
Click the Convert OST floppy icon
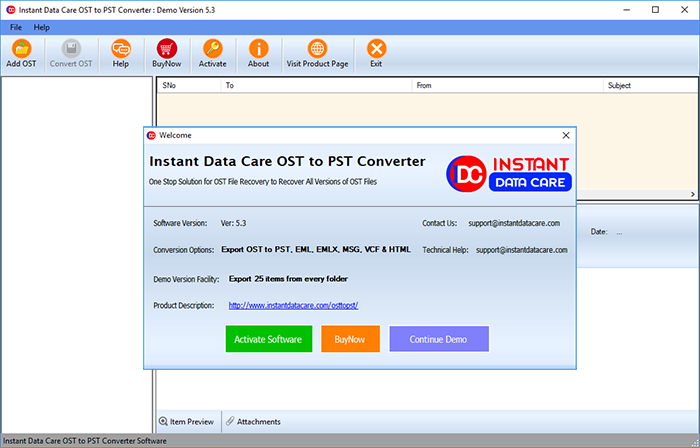click(x=71, y=48)
